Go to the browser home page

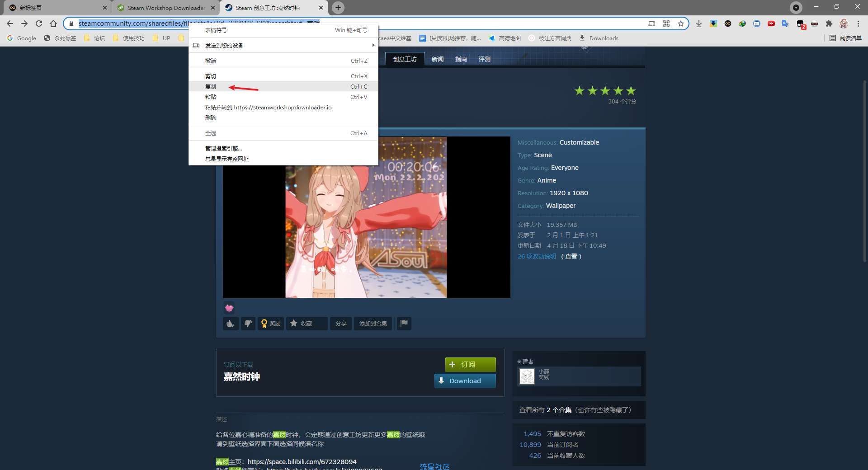[x=53, y=23]
